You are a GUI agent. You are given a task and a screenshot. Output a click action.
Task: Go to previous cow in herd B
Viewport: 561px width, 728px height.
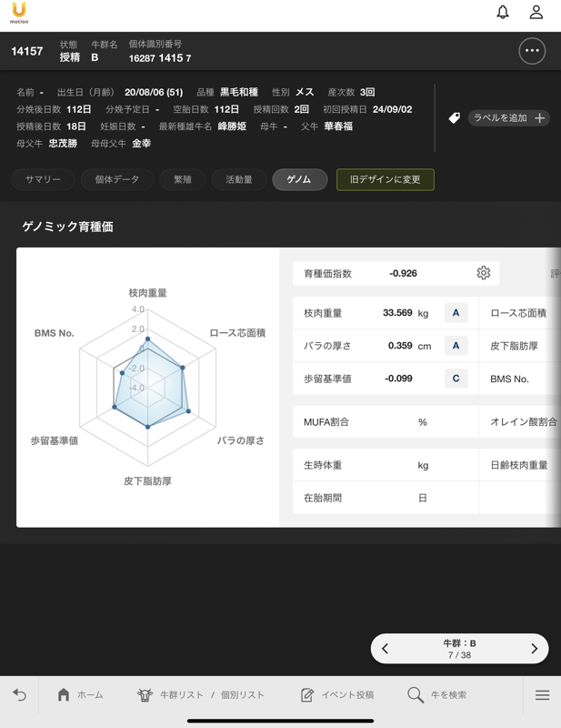click(386, 649)
